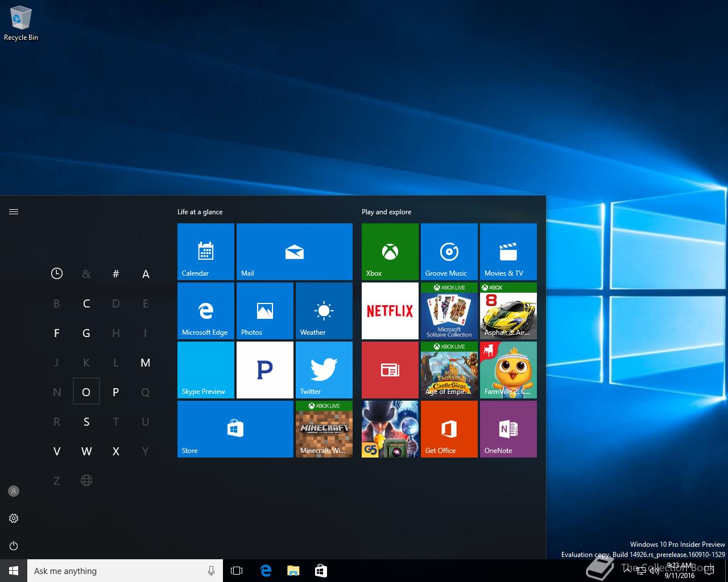Screen dimensions: 728x582
Task: Open the Get Office tile
Action: pyautogui.click(x=449, y=429)
